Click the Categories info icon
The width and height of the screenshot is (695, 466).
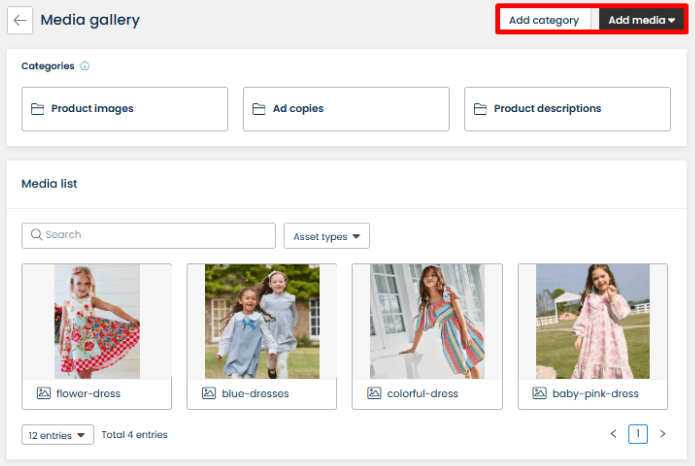coord(84,67)
